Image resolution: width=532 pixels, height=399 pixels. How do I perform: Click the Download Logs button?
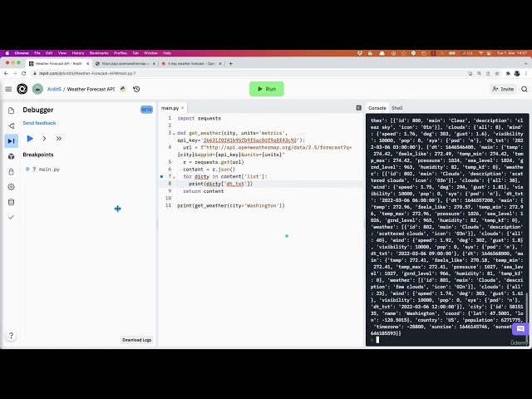pos(136,340)
